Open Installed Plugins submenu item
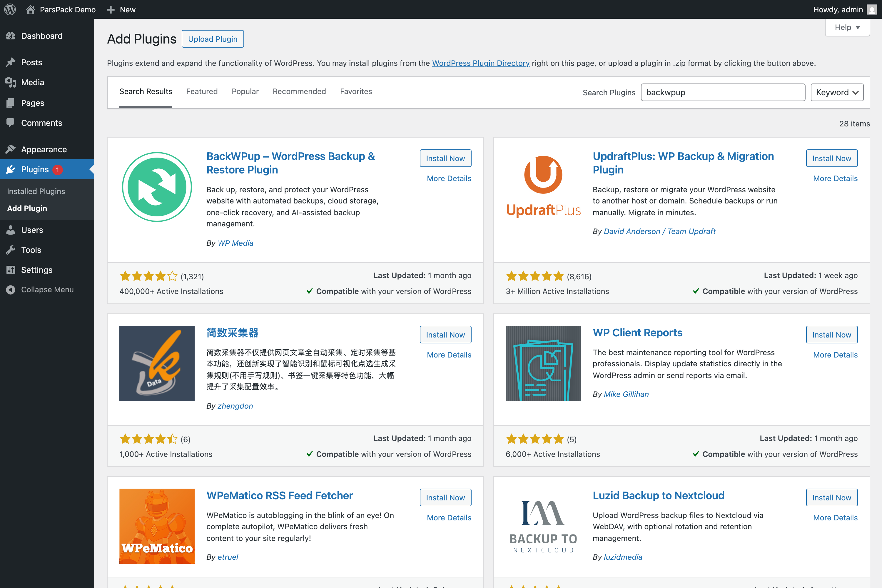The width and height of the screenshot is (882, 588). pos(36,191)
